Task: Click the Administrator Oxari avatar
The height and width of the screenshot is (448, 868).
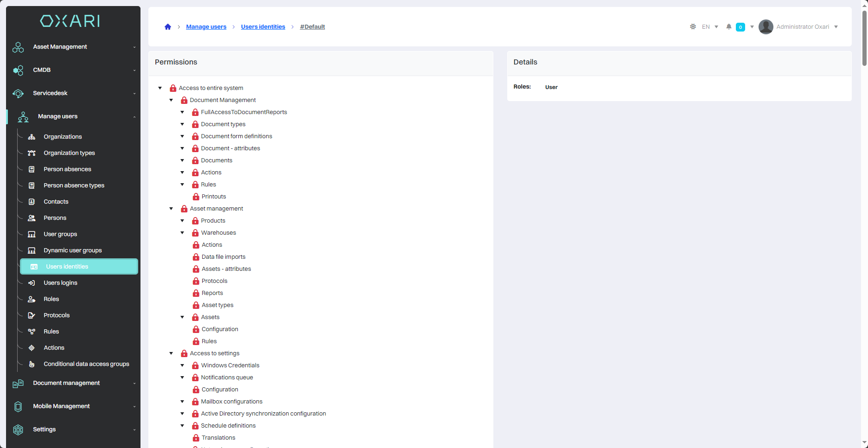Action: [x=766, y=27]
